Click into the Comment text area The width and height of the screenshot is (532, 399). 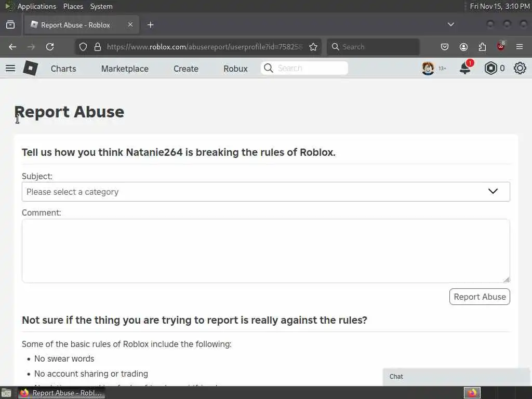(265, 251)
